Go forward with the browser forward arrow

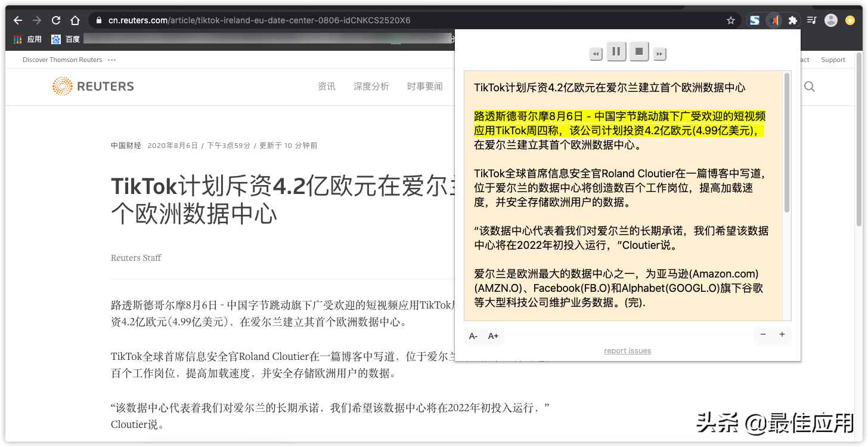click(x=37, y=20)
